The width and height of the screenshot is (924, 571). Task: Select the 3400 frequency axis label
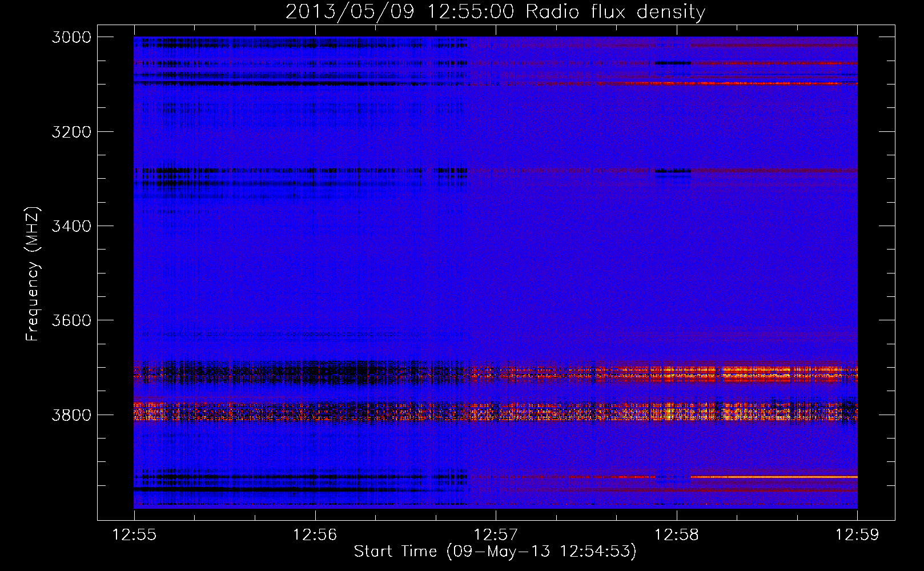(71, 226)
